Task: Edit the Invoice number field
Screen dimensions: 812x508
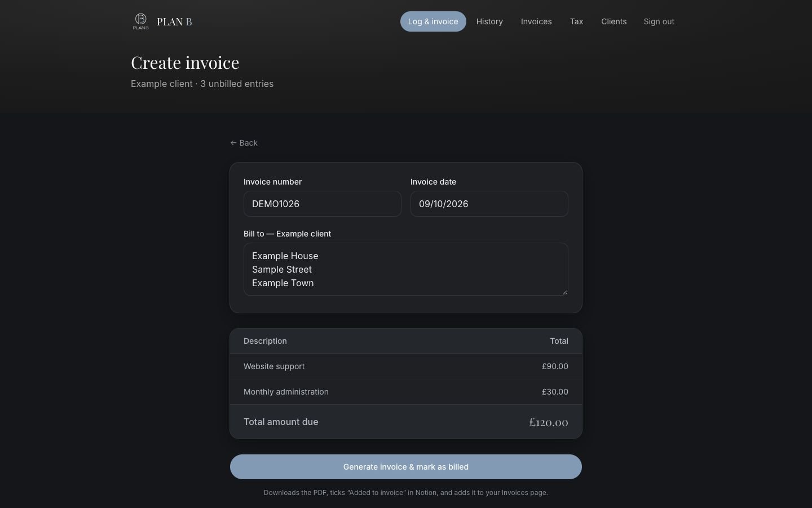Action: pos(323,204)
